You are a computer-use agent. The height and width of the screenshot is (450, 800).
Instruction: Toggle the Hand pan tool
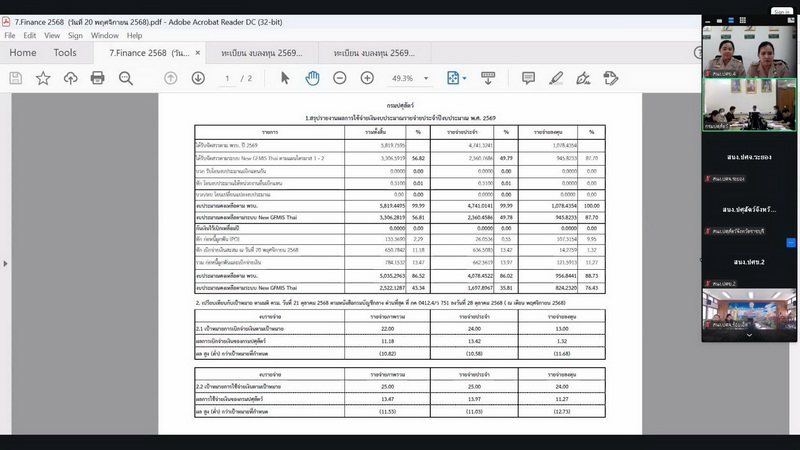(x=312, y=78)
